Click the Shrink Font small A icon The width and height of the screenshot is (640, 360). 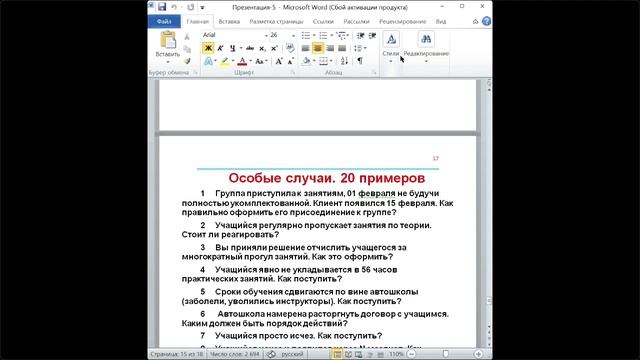tap(291, 61)
